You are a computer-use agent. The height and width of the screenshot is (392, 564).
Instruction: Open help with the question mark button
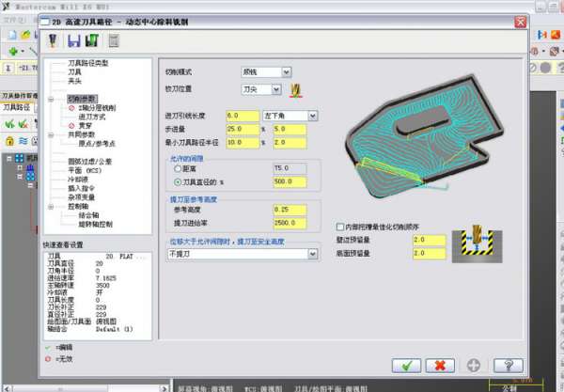[509, 366]
